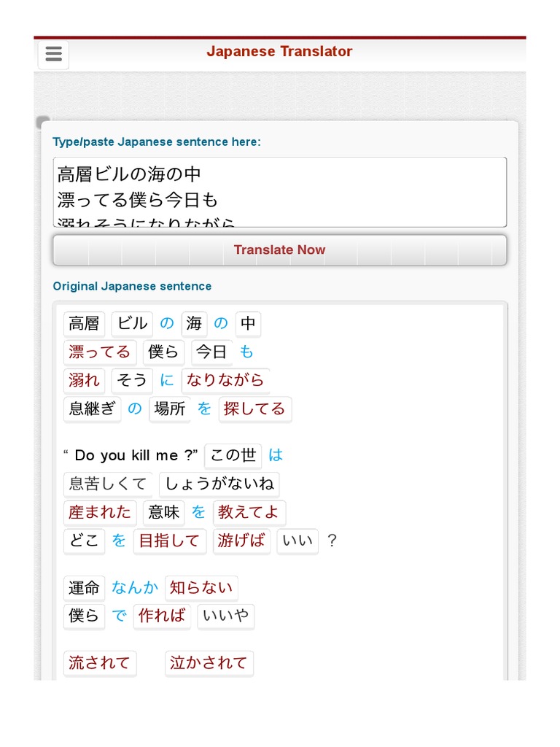Click the Japanese Translator title
560x747 pixels.
click(279, 51)
